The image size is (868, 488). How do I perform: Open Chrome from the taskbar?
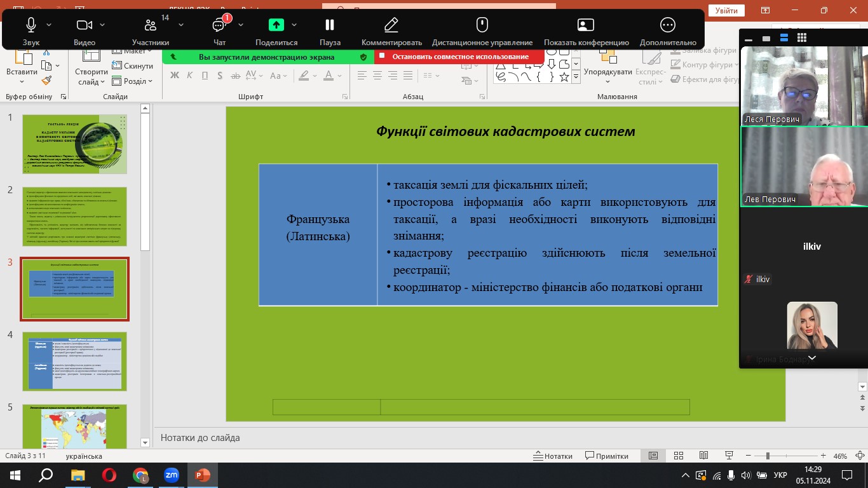[x=140, y=475]
